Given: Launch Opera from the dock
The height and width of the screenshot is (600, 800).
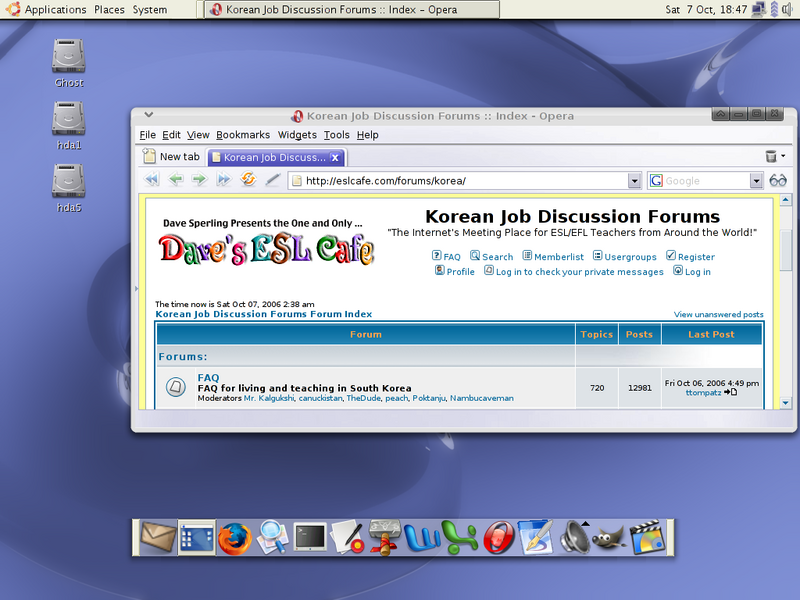Looking at the screenshot, I should coord(498,538).
